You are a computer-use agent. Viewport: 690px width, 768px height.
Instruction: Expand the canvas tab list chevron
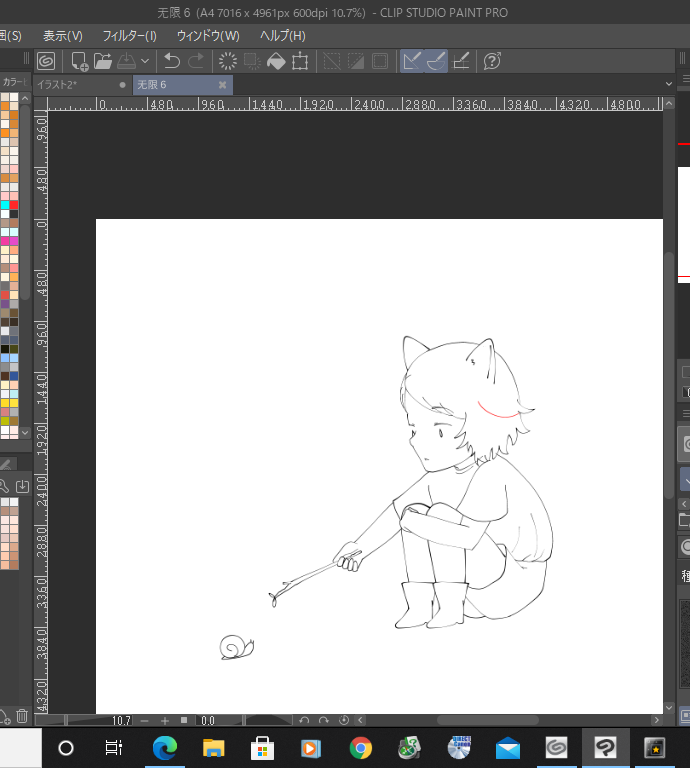[x=669, y=84]
